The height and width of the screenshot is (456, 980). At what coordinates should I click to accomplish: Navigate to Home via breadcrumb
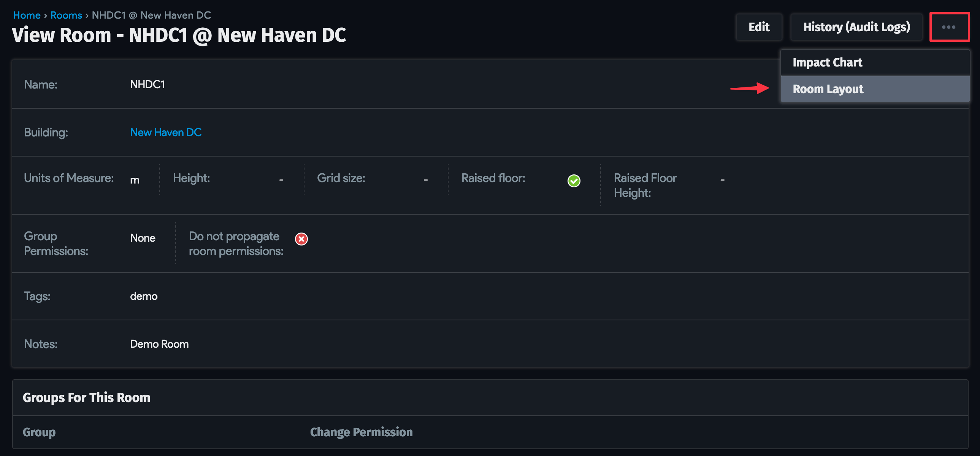[27, 15]
